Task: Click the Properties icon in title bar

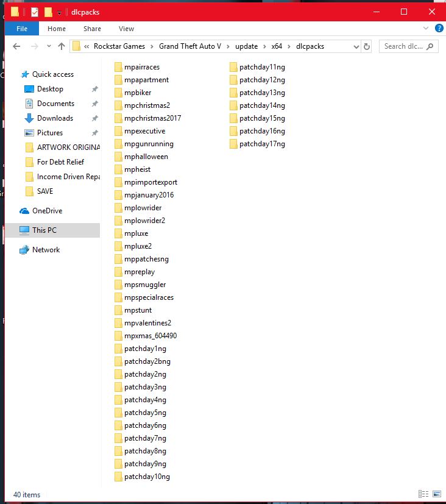Action: click(35, 12)
